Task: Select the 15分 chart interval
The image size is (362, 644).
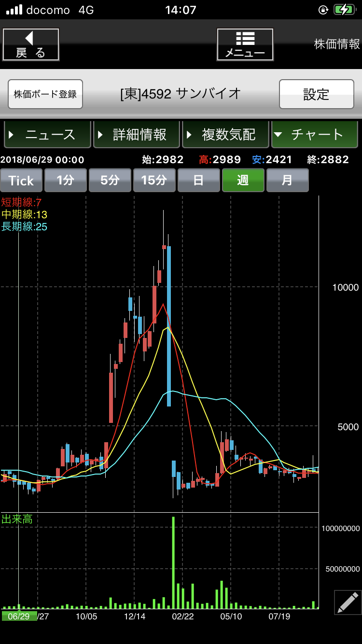Action: coord(154,181)
